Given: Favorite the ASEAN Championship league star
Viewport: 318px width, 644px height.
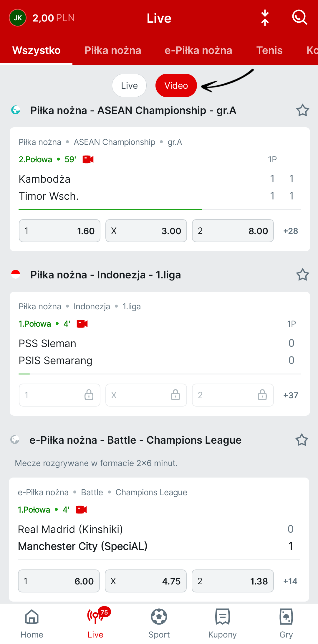Looking at the screenshot, I should point(302,110).
